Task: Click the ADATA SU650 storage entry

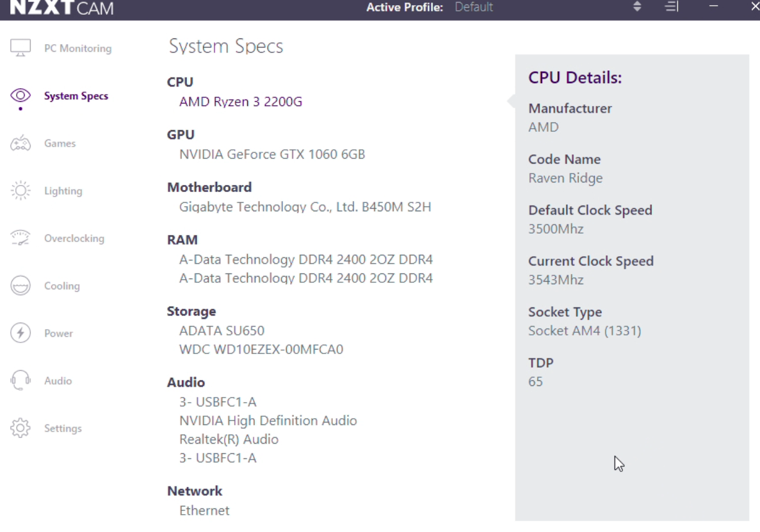Action: pyautogui.click(x=222, y=330)
